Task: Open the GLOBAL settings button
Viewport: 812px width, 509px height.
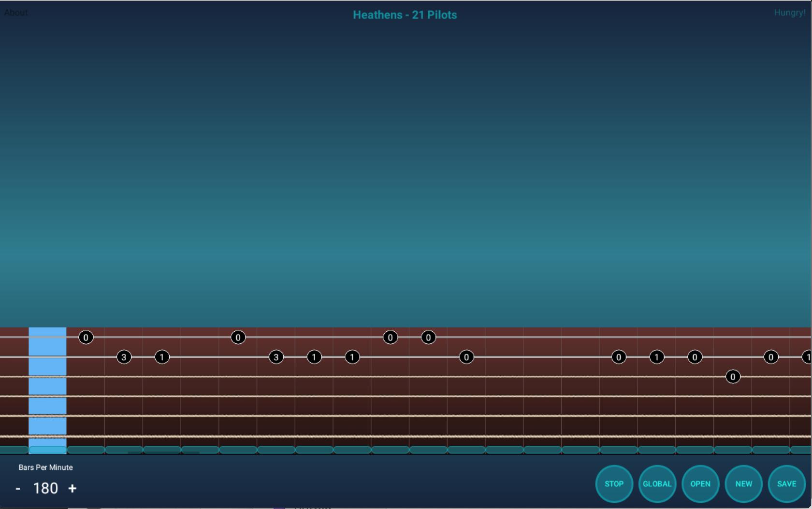Action: [x=657, y=484]
